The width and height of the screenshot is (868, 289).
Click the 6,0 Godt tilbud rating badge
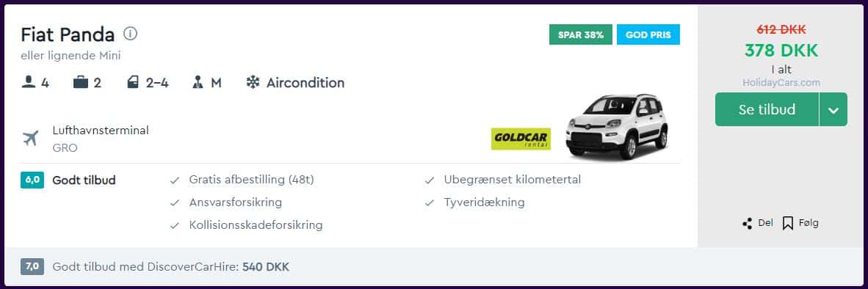[x=32, y=180]
